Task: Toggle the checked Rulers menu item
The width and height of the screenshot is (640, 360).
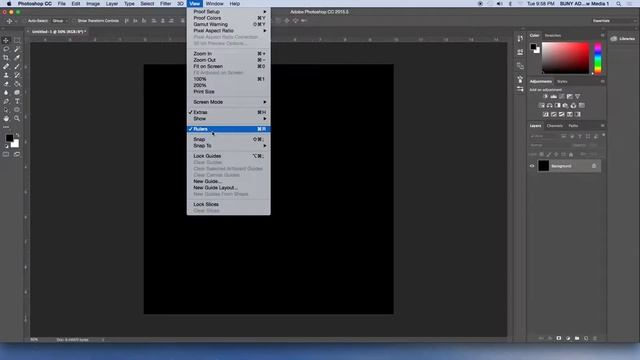Action: click(229, 129)
